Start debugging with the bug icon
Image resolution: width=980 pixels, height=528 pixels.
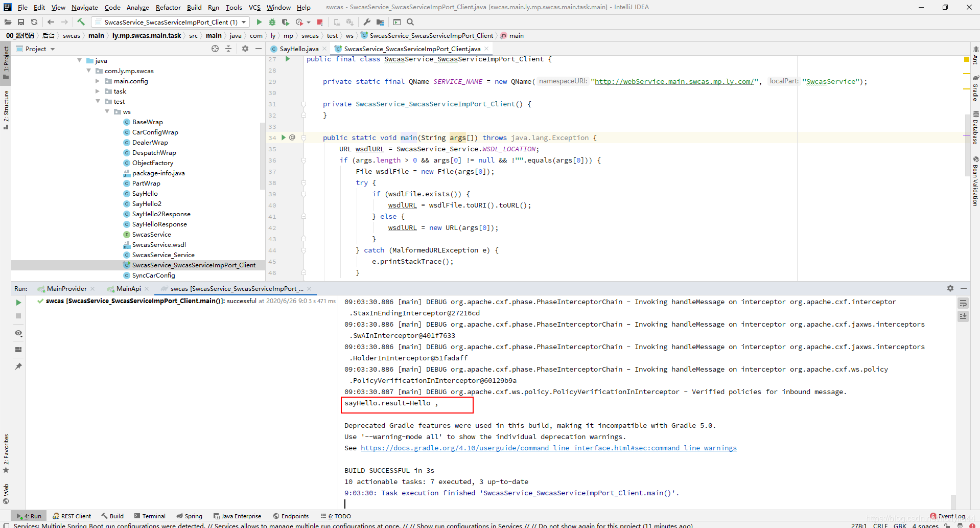[x=272, y=22]
